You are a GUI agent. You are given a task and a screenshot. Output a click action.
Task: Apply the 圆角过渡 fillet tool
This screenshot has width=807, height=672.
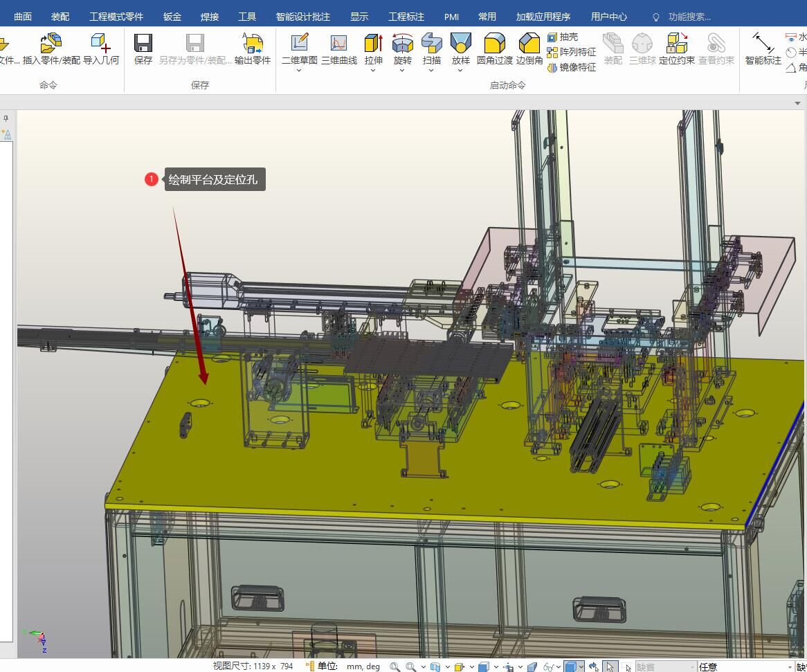[494, 44]
